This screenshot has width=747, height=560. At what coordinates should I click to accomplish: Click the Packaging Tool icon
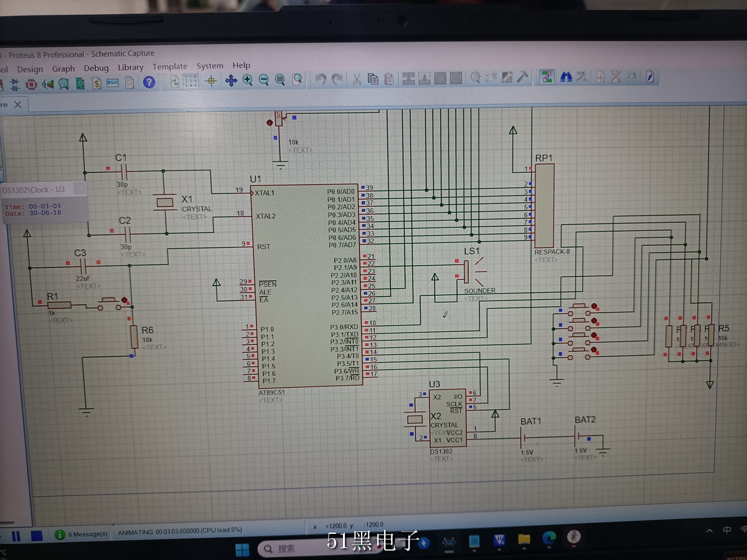507,77
